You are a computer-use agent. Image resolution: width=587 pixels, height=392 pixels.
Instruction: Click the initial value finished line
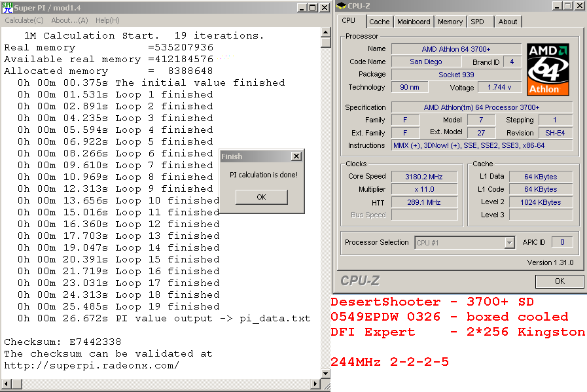point(151,82)
